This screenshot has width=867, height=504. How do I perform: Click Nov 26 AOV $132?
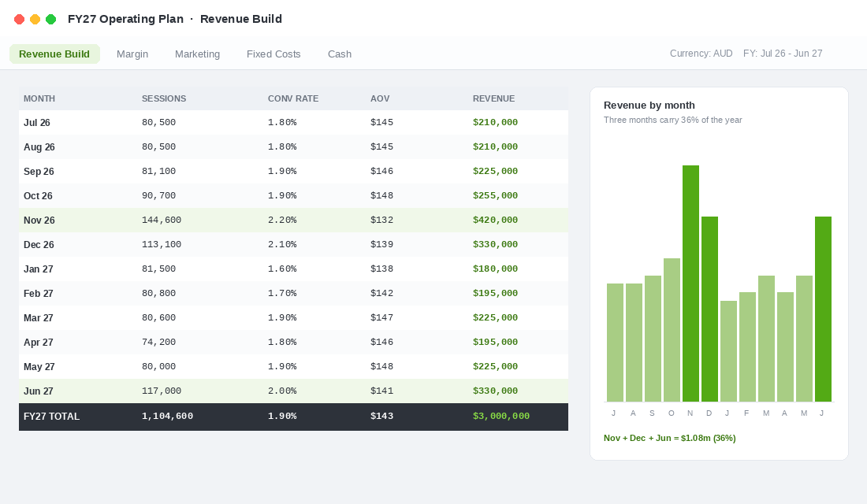tap(381, 220)
